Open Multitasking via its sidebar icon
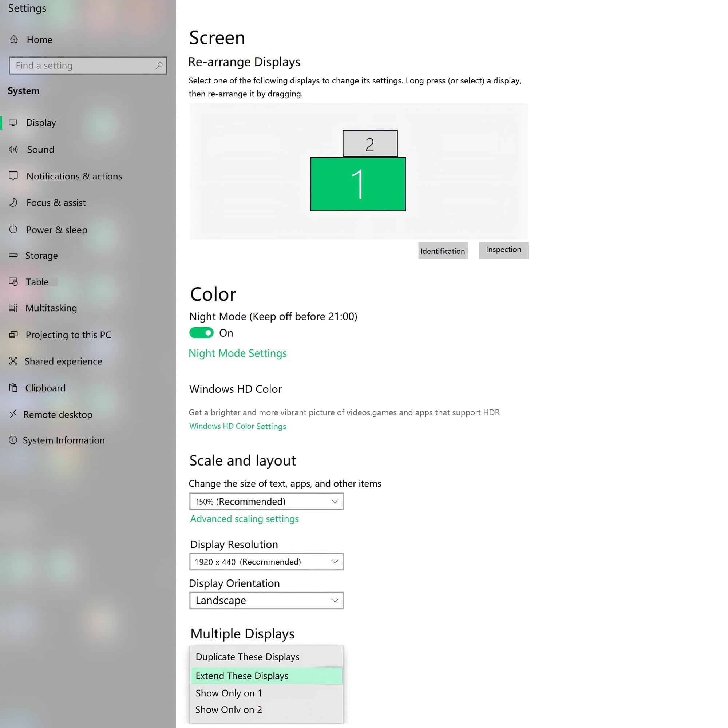 click(13, 308)
